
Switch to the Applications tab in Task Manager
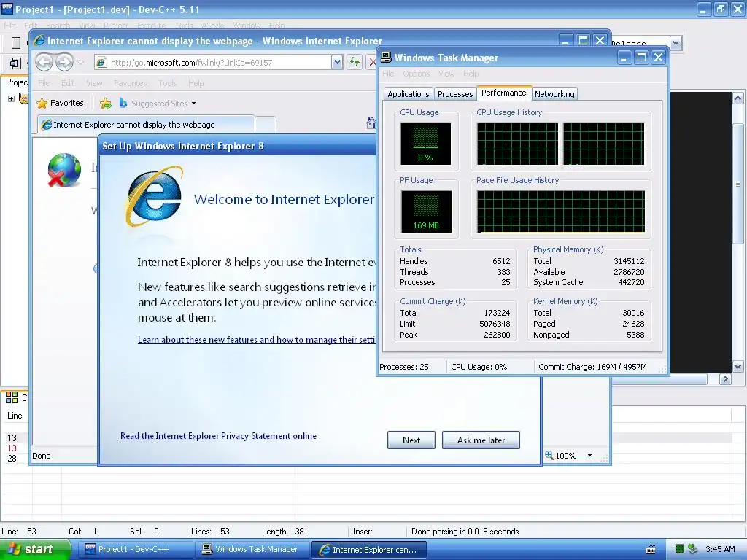(409, 94)
